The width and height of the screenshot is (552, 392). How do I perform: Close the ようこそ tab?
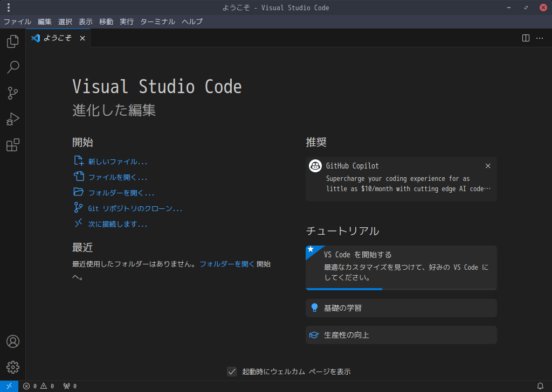coord(82,38)
